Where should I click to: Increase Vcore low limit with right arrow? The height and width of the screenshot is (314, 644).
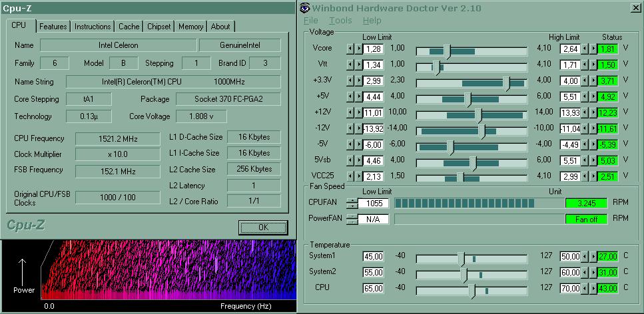tap(358, 49)
